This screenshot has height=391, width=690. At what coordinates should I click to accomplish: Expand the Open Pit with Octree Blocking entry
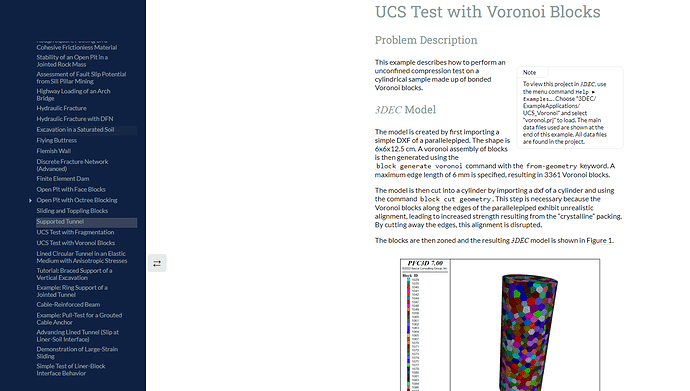pos(30,201)
